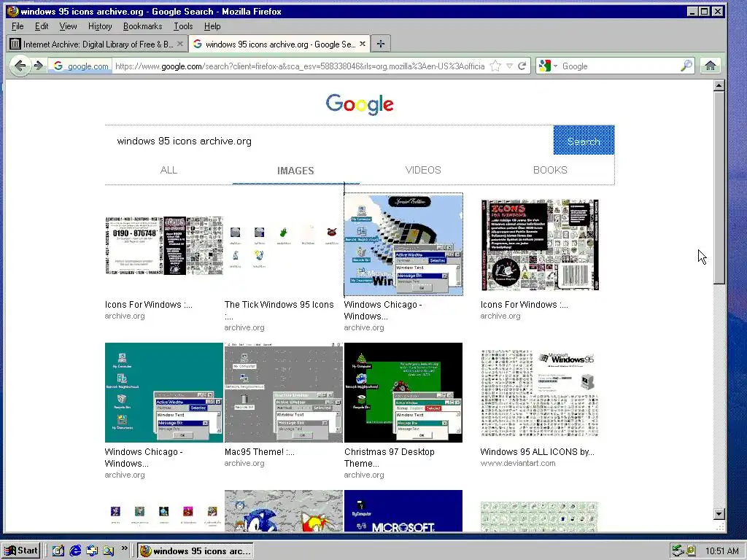Launch Internet Explorer from Quick Launch
747x560 pixels.
75,551
